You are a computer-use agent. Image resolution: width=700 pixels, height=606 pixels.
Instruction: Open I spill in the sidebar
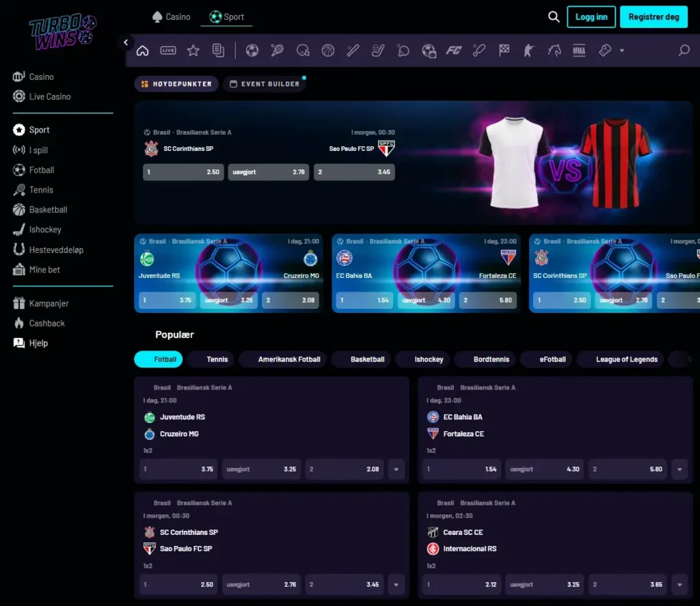30,150
